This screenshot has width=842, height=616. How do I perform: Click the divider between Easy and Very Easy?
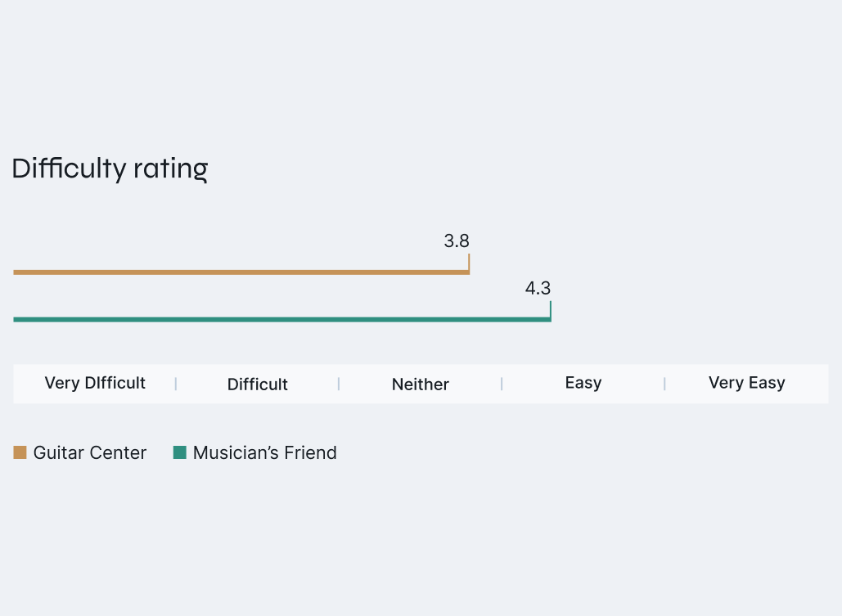[x=664, y=384]
